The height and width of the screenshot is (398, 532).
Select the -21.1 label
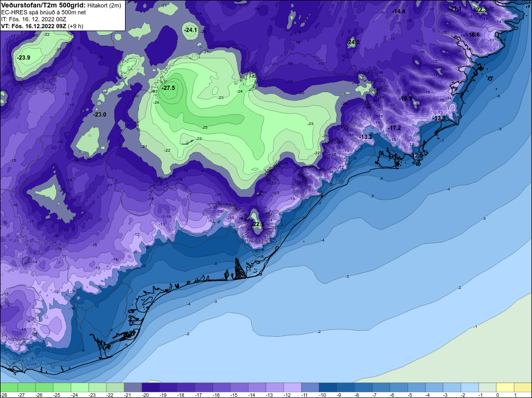455,9
